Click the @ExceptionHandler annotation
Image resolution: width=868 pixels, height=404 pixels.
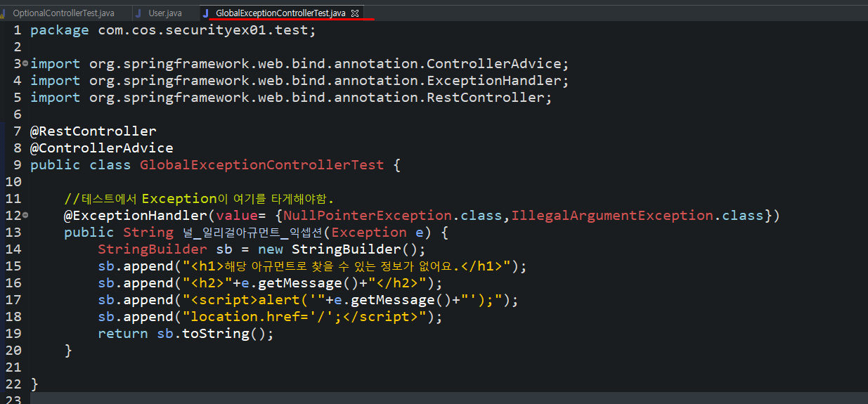tap(136, 216)
